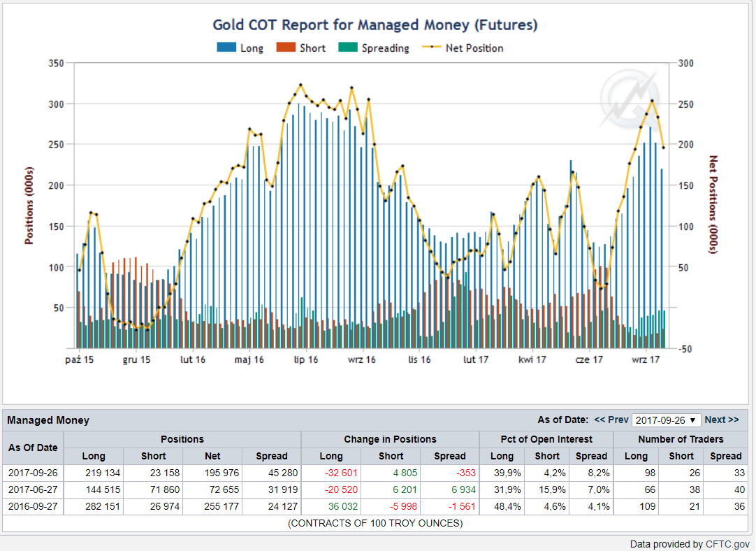Click the x-axis label cze 17
Screen dimensions: 756x551
pos(589,360)
